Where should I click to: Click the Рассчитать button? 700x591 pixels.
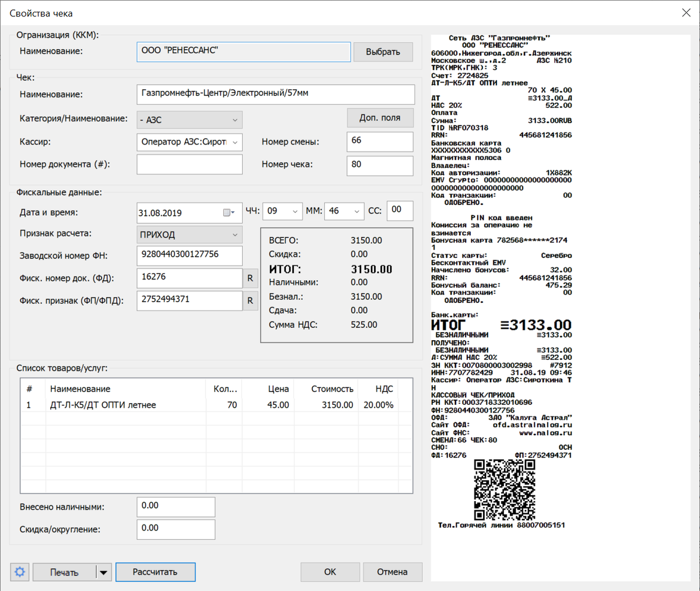pyautogui.click(x=155, y=572)
